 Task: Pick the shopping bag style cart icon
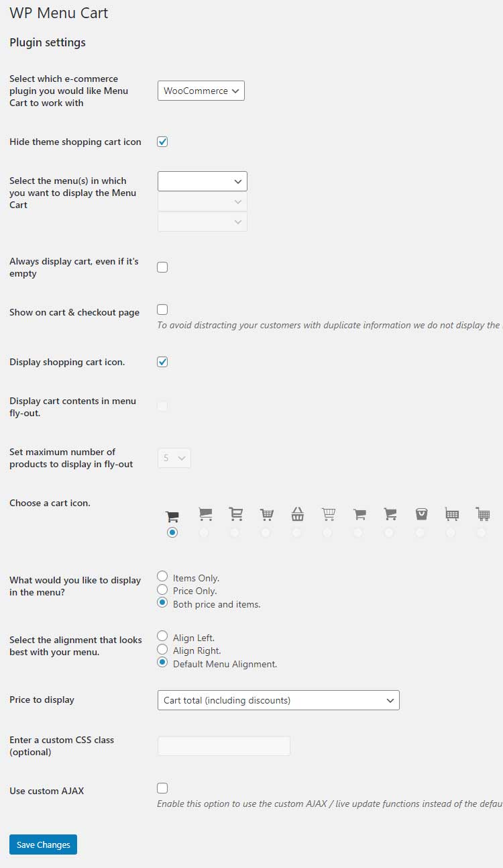421,532
